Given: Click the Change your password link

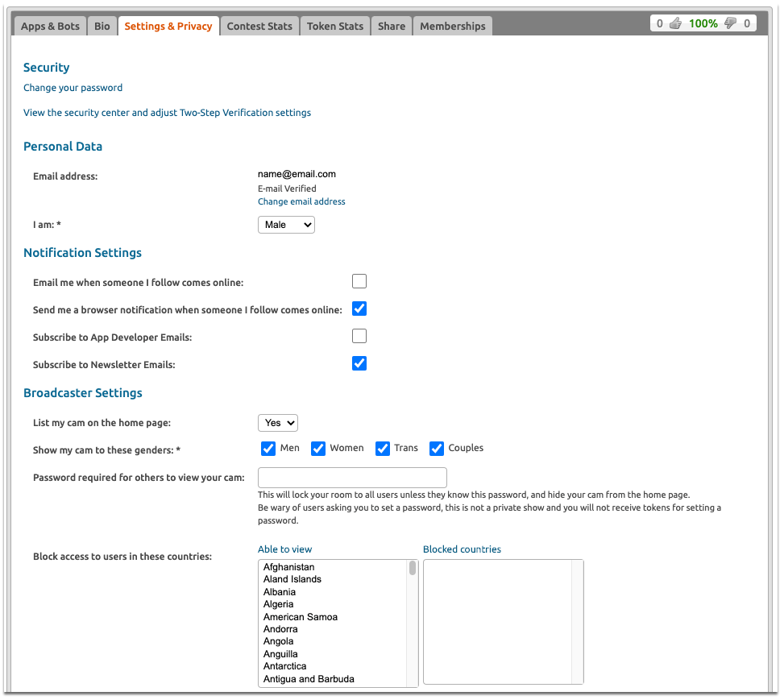Looking at the screenshot, I should (73, 88).
